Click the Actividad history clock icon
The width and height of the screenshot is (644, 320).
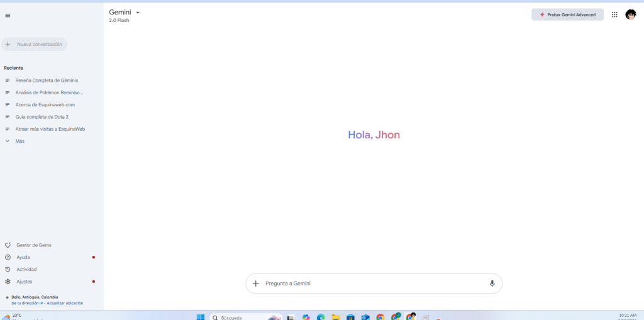coord(8,270)
